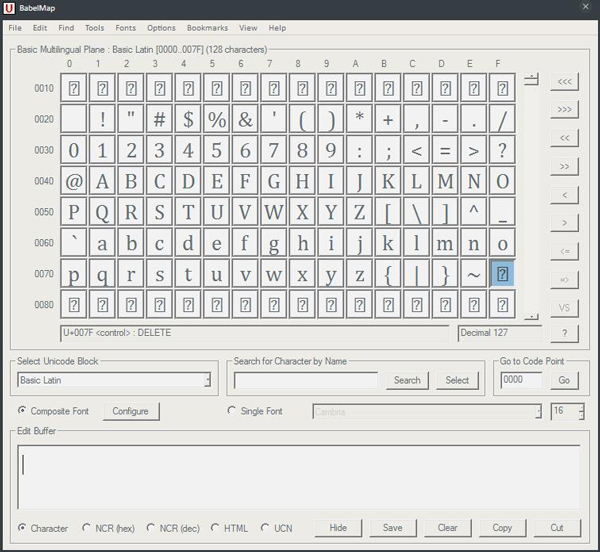Screen dimensions: 600x552
Task: Click the U+007F <control> : DELETE status text
Action: 117,332
